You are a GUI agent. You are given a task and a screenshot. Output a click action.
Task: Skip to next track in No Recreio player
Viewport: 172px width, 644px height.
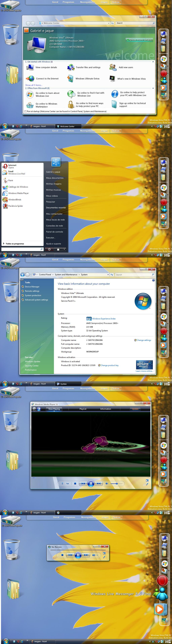86,555
